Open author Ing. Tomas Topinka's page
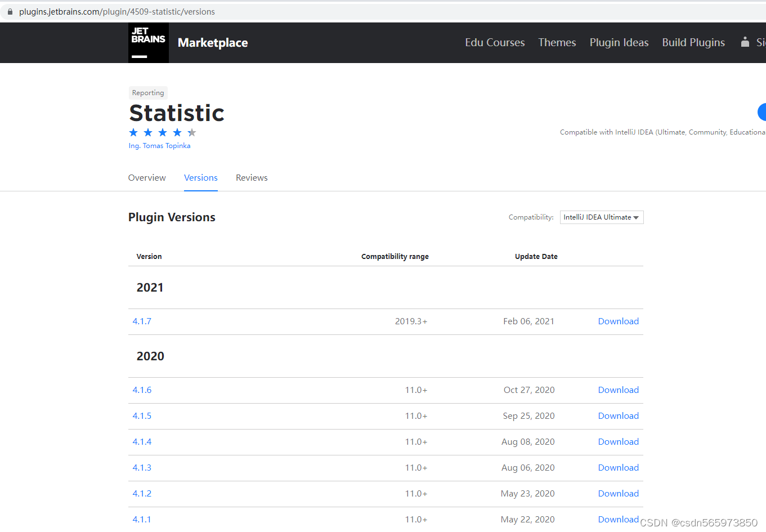 click(159, 146)
